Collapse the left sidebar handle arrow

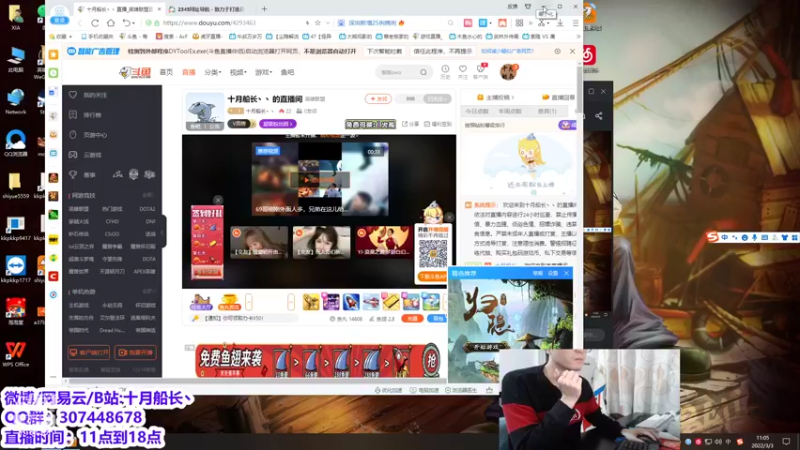point(163,232)
